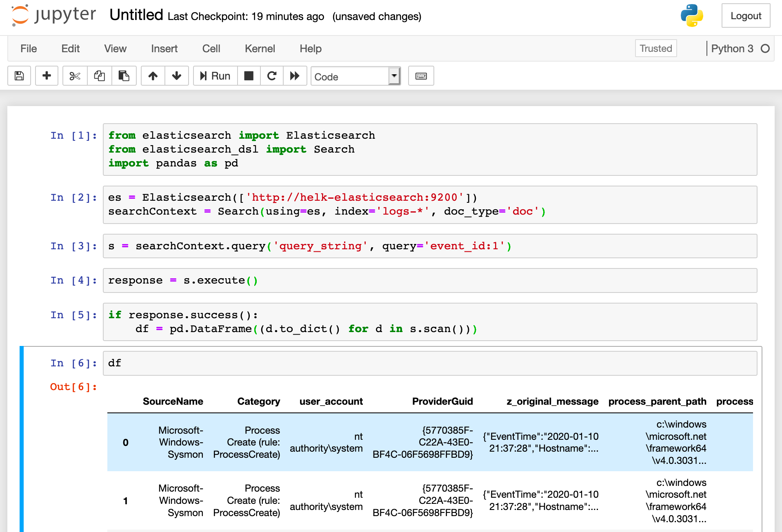Open the Kernel menu
This screenshot has width=782, height=532.
[260, 49]
